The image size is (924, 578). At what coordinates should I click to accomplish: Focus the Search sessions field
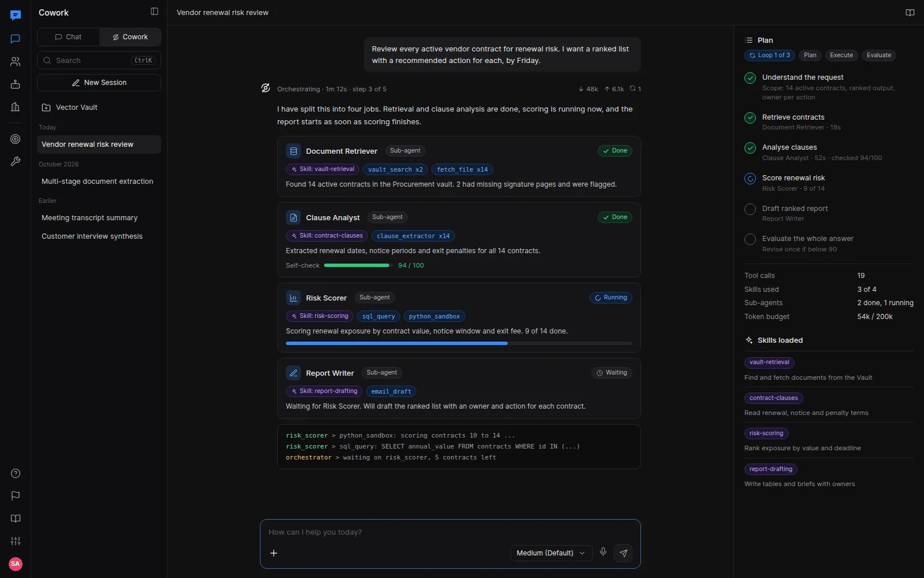coord(99,61)
